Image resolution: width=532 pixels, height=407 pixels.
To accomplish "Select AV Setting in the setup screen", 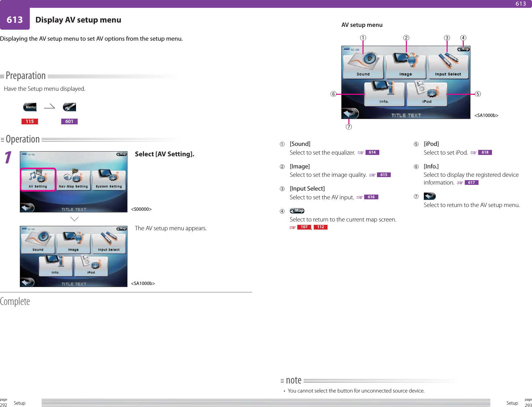I will click(x=38, y=179).
